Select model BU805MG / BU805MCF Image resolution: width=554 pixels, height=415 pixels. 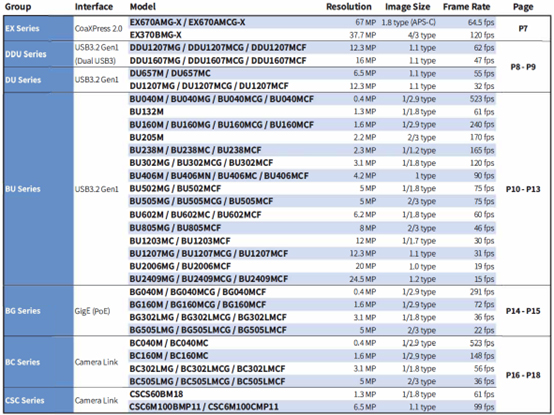pos(175,228)
